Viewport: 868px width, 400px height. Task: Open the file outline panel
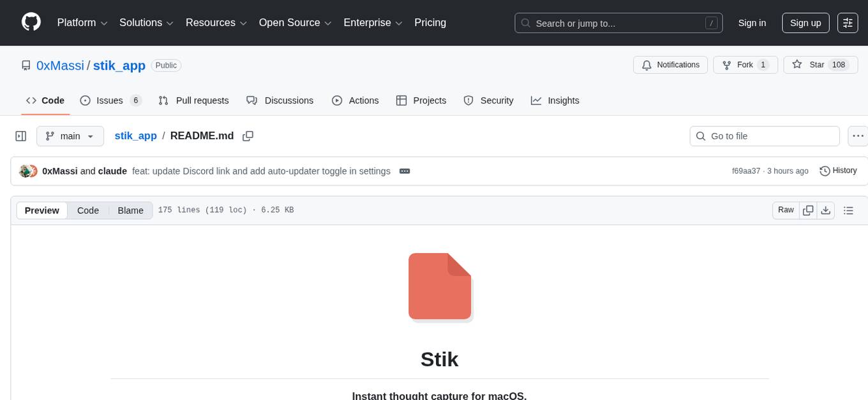(849, 210)
